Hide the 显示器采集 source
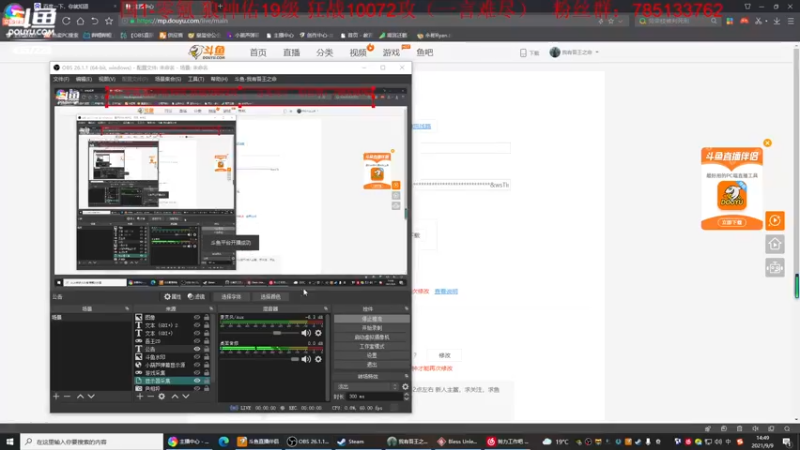This screenshot has width=800, height=450. [x=197, y=381]
